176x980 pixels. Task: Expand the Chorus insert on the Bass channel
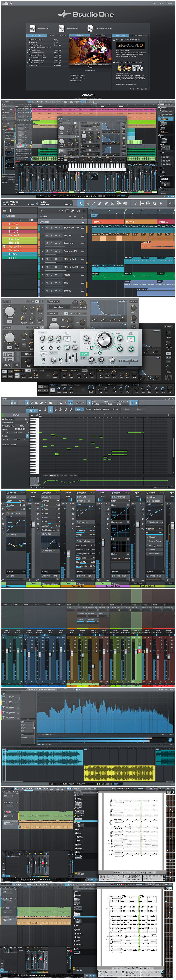pos(24,497)
